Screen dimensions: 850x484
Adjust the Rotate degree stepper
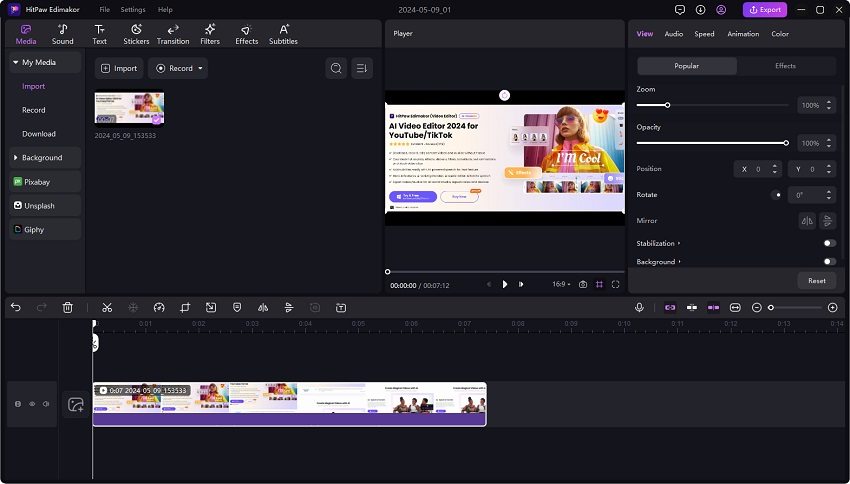coord(829,195)
